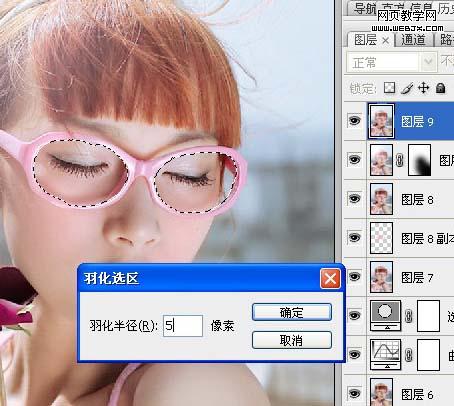Click the lock all padlock icon
The width and height of the screenshot is (454, 406).
tap(441, 88)
